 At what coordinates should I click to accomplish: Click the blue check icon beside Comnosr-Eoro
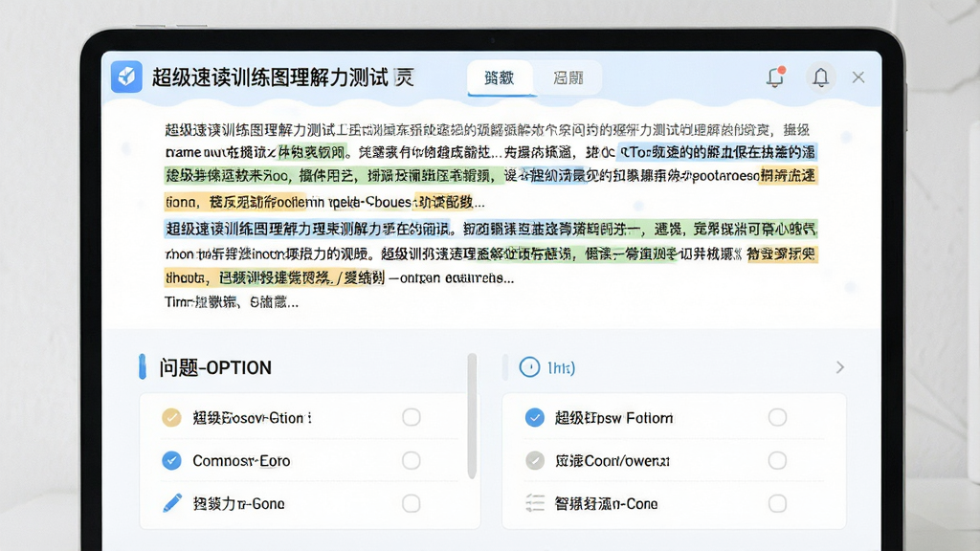[171, 460]
